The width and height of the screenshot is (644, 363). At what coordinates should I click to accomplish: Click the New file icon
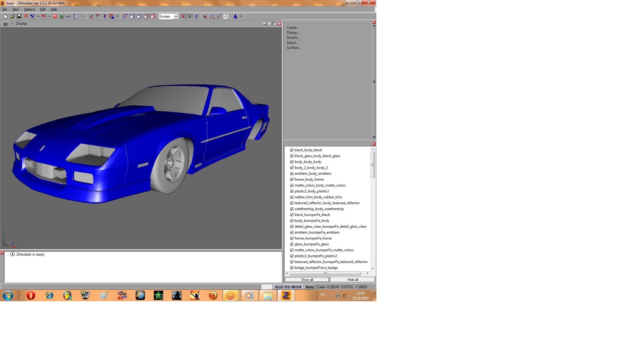tap(5, 16)
